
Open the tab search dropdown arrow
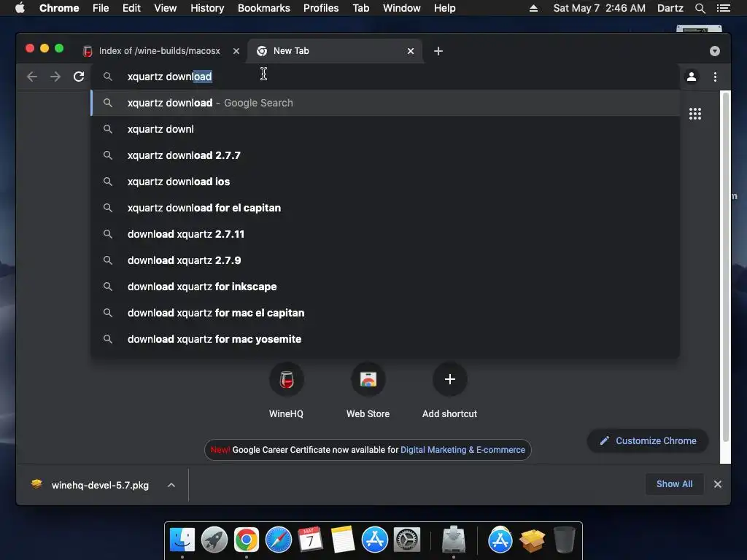point(715,51)
